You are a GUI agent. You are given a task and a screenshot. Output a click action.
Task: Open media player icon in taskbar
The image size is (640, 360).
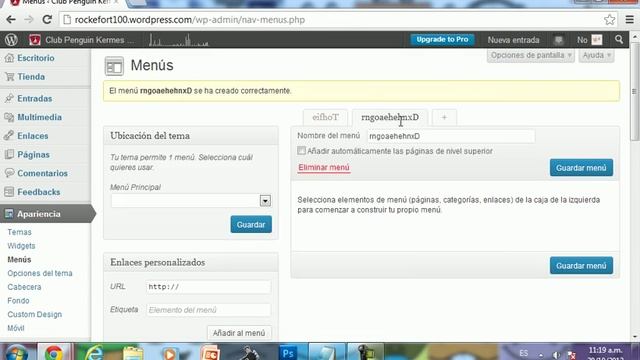(169, 353)
